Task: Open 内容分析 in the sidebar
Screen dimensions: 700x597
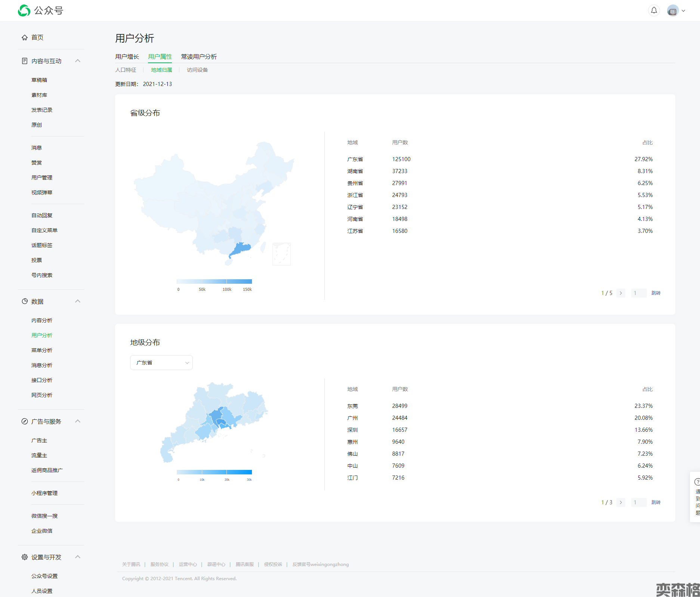Action: [42, 320]
